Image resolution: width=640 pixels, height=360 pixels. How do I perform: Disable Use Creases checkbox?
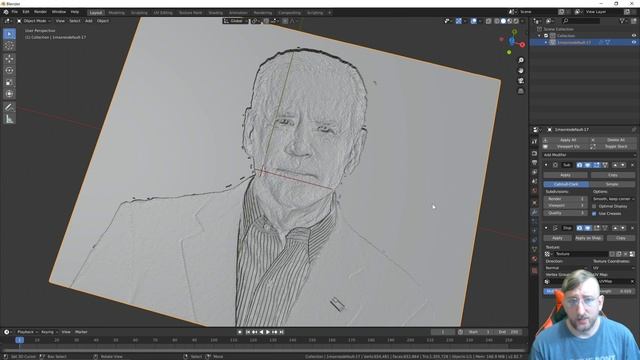[594, 213]
